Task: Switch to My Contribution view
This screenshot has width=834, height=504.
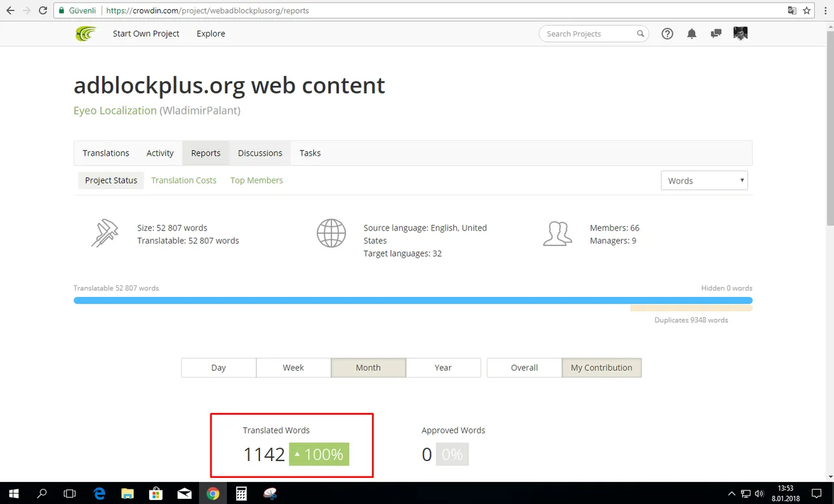Action: [x=601, y=367]
